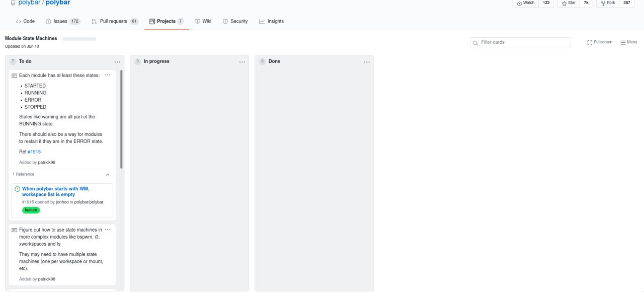The height and width of the screenshot is (292, 644).
Task: Click the note icon on 'Figure out how' card
Action: 14,230
